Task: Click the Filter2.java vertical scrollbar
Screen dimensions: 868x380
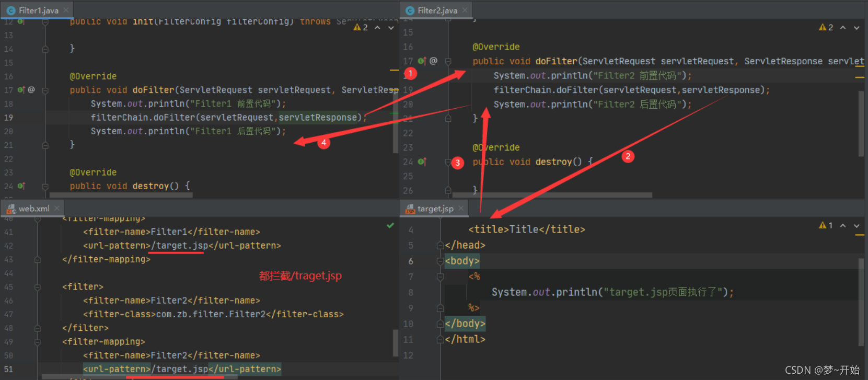Action: 861,124
